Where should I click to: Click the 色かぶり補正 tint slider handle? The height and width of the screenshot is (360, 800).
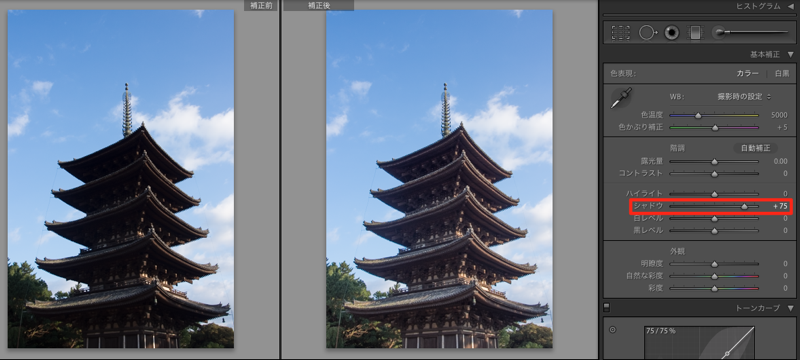click(x=715, y=127)
